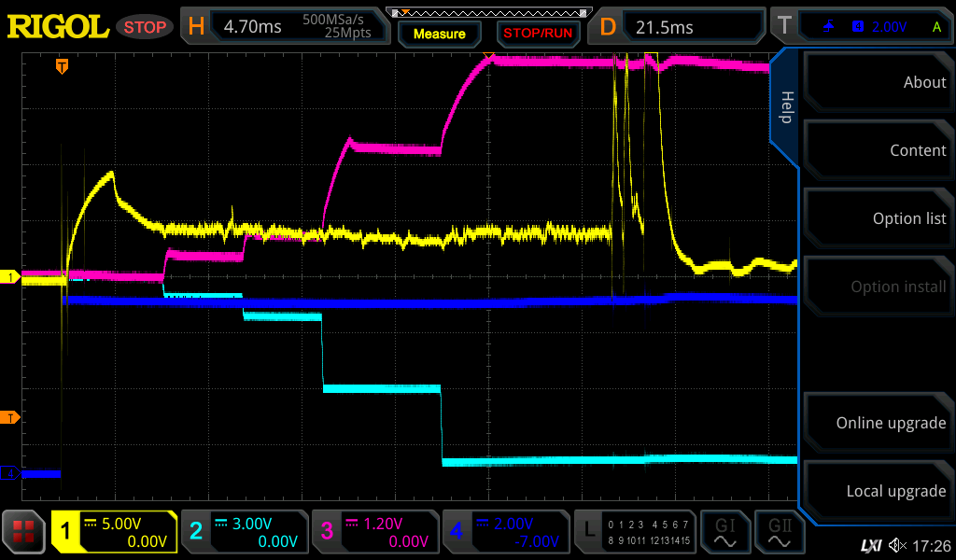
Task: Toggle channel 1 yellow 5.00V label
Action: 114,532
